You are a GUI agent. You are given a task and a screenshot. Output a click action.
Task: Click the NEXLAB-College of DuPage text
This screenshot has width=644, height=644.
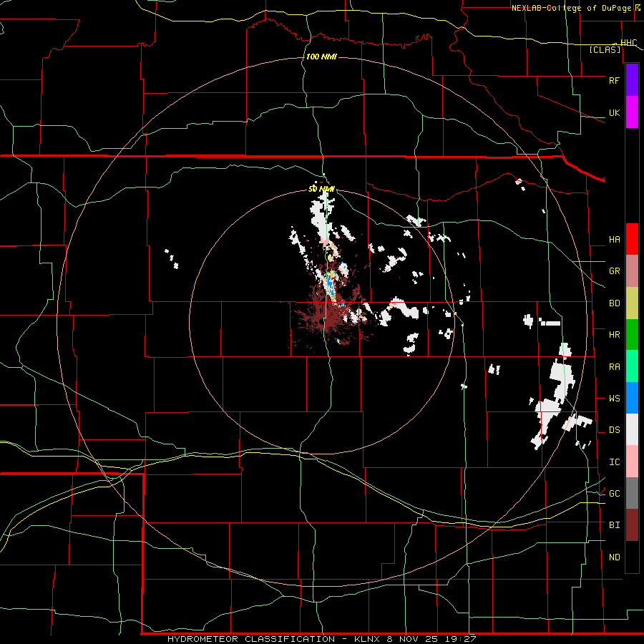click(x=571, y=8)
